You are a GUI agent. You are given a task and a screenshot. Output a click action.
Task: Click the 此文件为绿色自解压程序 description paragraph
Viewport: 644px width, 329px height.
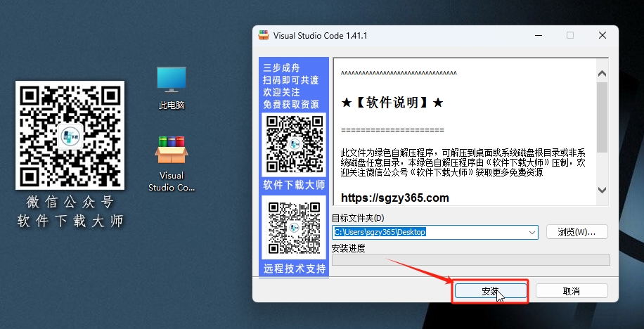(x=463, y=162)
